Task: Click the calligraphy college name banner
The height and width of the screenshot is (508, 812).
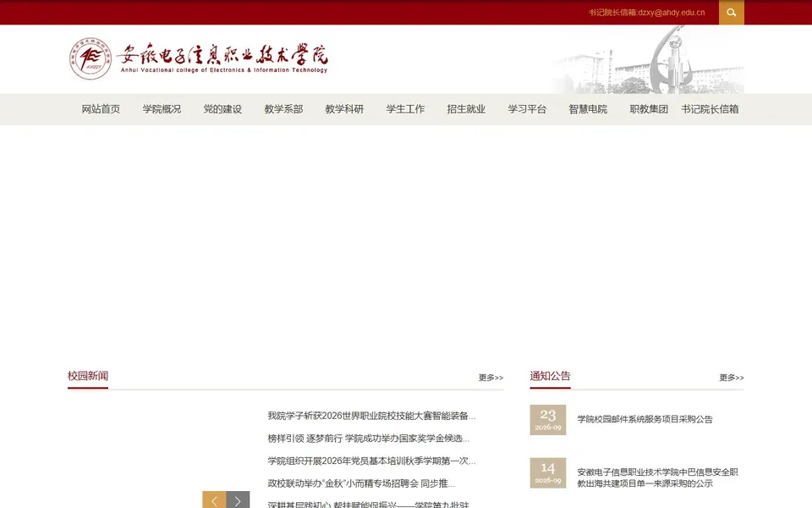Action: point(223,58)
